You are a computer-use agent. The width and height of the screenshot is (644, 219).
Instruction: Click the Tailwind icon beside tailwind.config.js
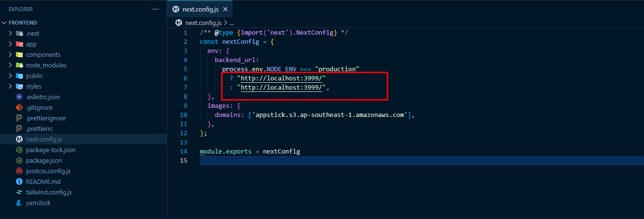pyautogui.click(x=19, y=192)
